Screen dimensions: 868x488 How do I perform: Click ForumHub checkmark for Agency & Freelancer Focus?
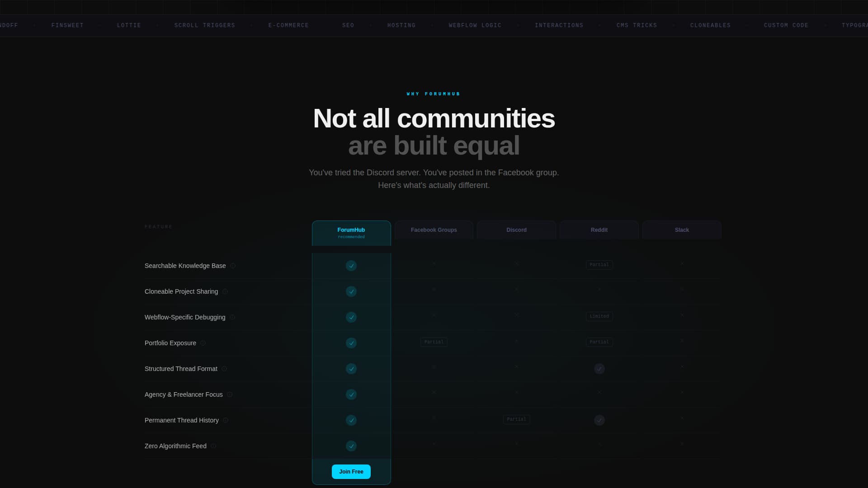(351, 394)
